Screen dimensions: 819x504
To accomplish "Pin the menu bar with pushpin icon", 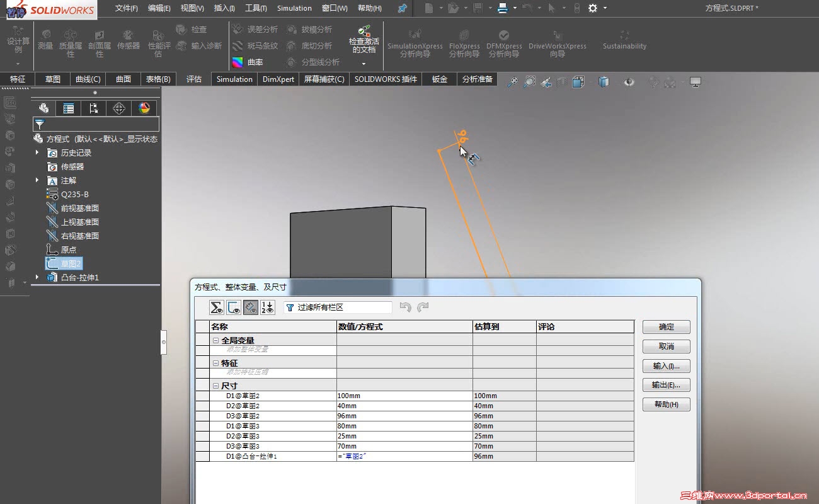I will click(402, 8).
